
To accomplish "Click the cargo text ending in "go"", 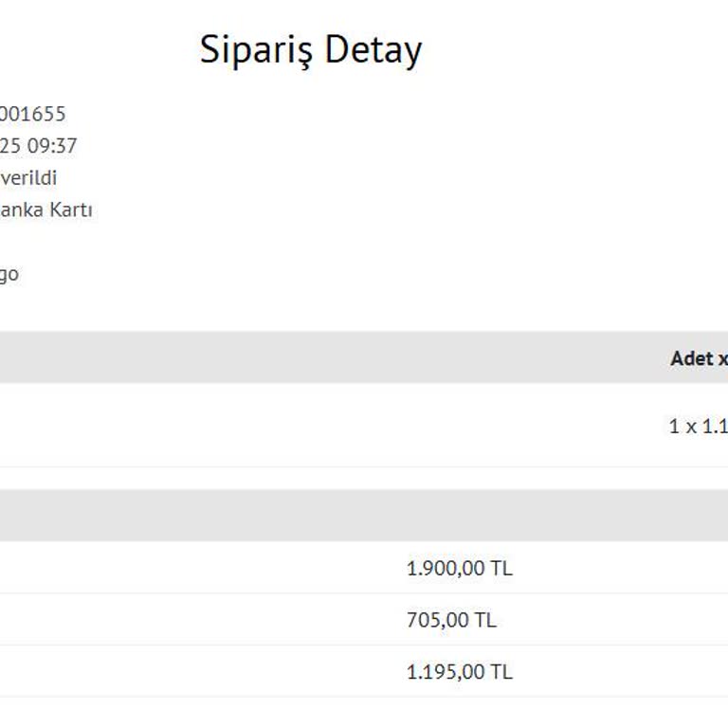I will 9,275.
